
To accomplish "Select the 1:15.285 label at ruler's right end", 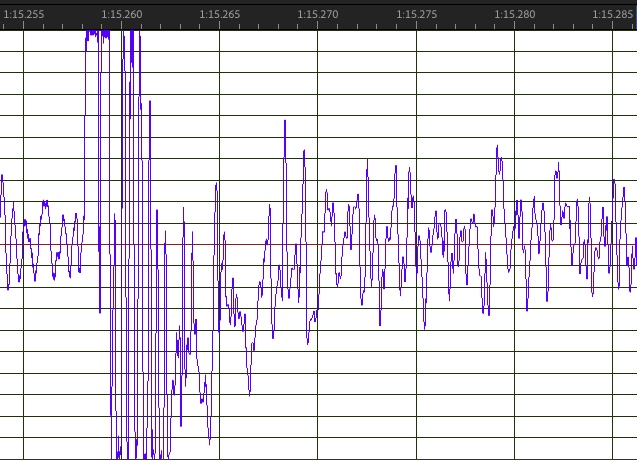I will tap(612, 14).
